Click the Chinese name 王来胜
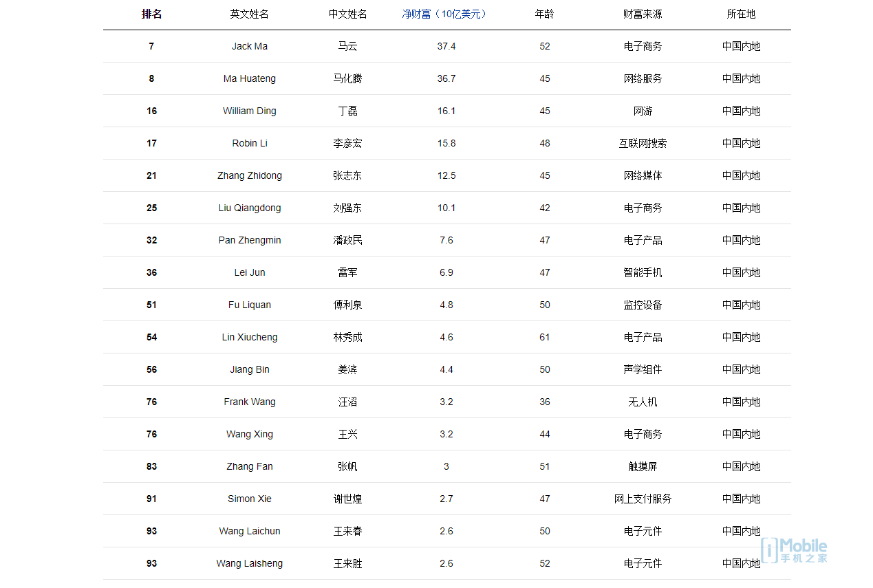 tap(348, 563)
